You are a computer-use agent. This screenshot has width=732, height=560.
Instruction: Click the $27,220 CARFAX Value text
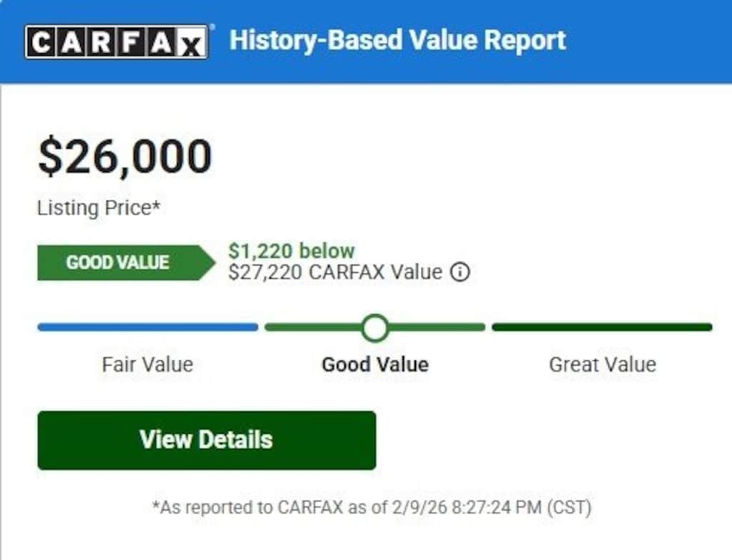(x=335, y=272)
